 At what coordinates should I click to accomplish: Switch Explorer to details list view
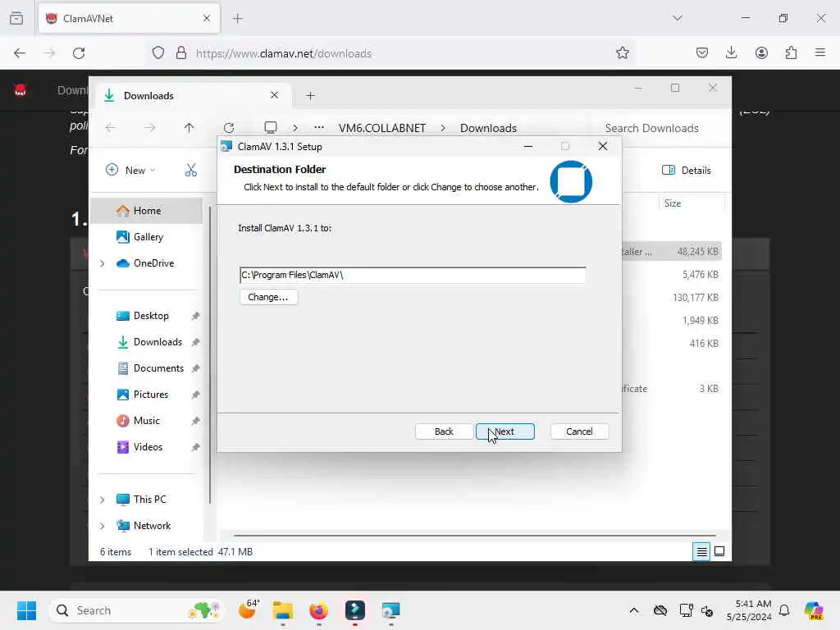click(x=701, y=551)
